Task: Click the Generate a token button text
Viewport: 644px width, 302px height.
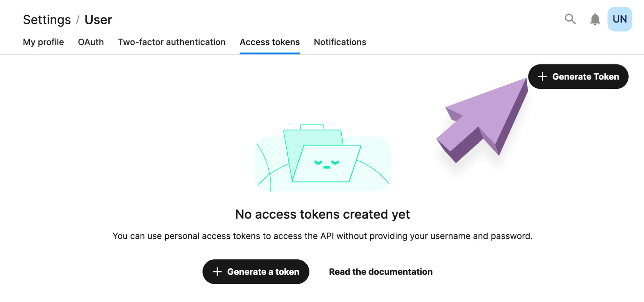Action: 263,272
